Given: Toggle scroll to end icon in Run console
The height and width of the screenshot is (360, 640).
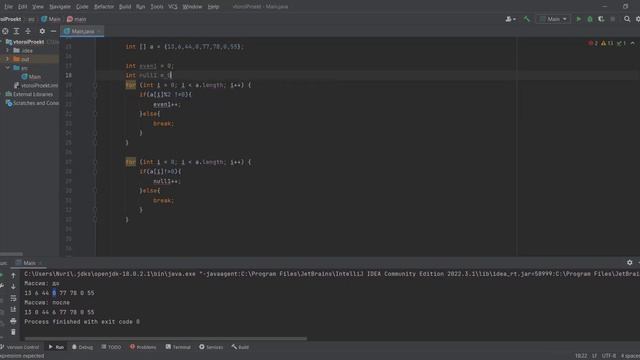Looking at the screenshot, I should point(13,310).
